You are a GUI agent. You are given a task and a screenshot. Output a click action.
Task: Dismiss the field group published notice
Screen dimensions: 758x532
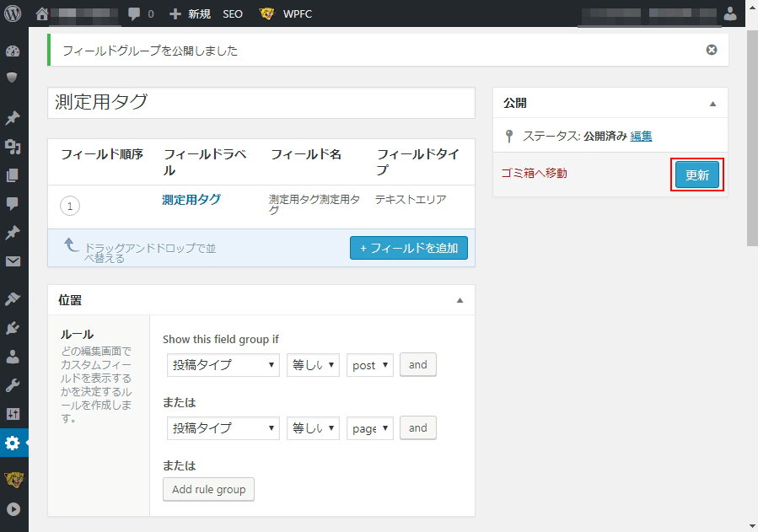[x=711, y=50]
